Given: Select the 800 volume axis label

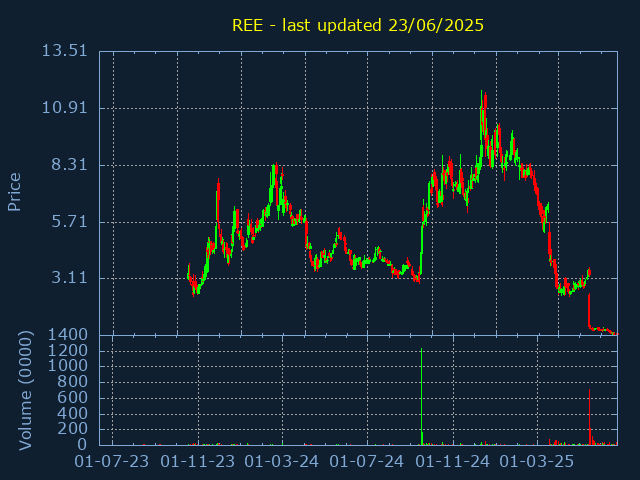Looking at the screenshot, I should coord(72,382).
